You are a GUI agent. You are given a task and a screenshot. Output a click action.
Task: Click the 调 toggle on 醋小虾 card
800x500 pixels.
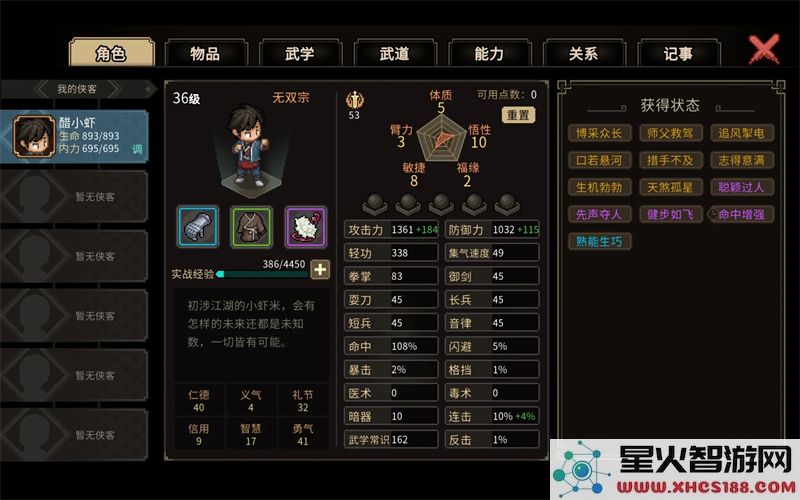coord(137,149)
